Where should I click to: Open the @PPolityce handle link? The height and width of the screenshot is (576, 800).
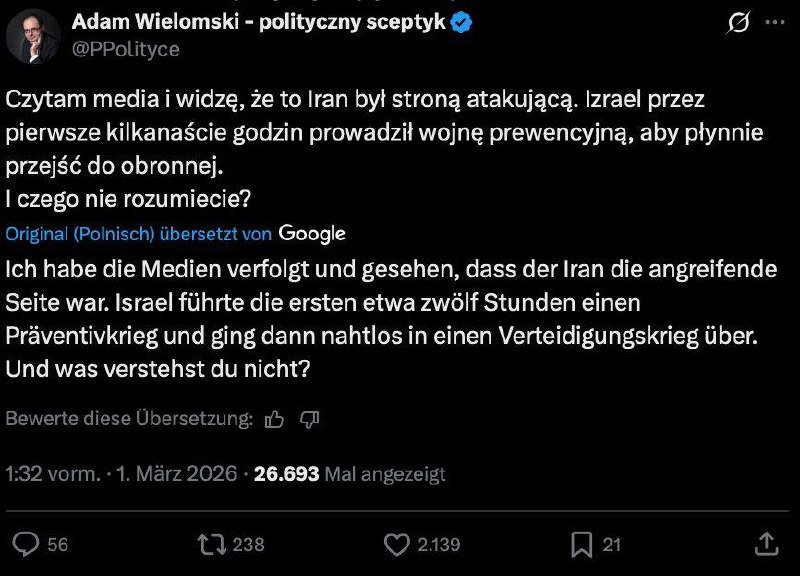point(127,48)
